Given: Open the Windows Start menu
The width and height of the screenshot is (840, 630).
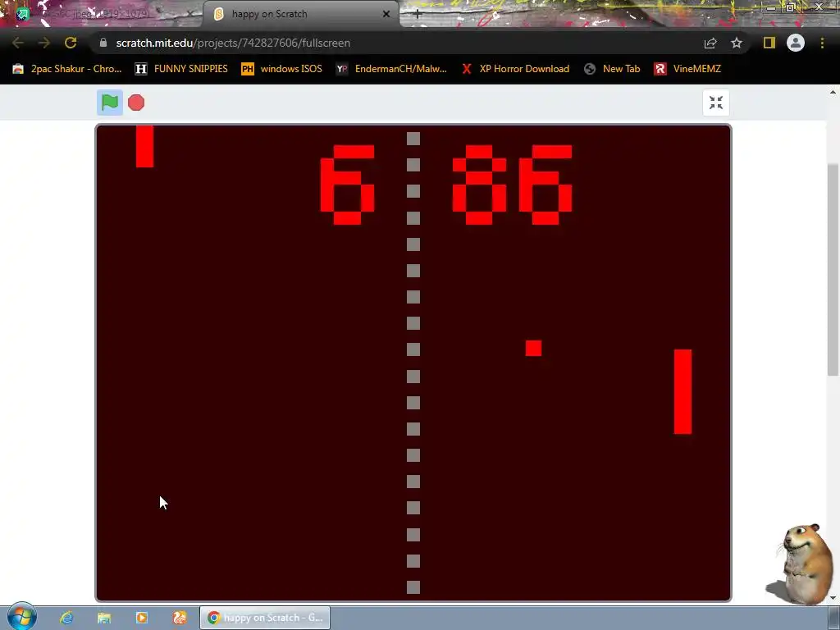Looking at the screenshot, I should 21,616.
